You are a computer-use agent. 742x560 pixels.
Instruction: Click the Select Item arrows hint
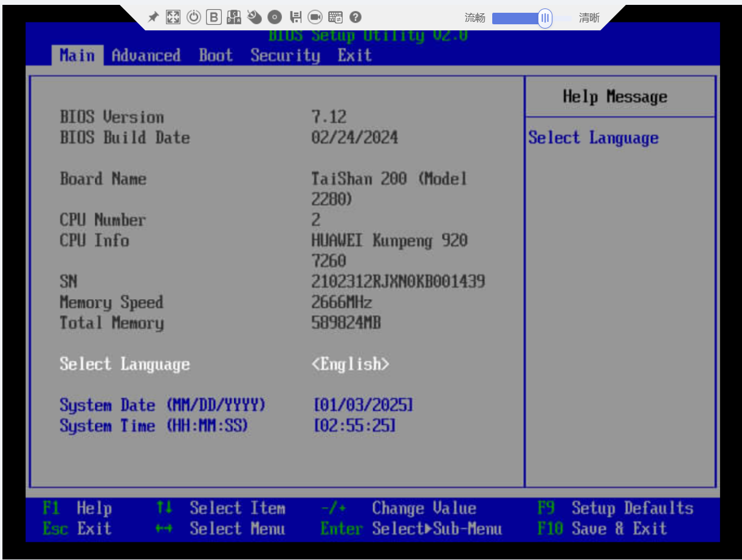click(x=221, y=508)
